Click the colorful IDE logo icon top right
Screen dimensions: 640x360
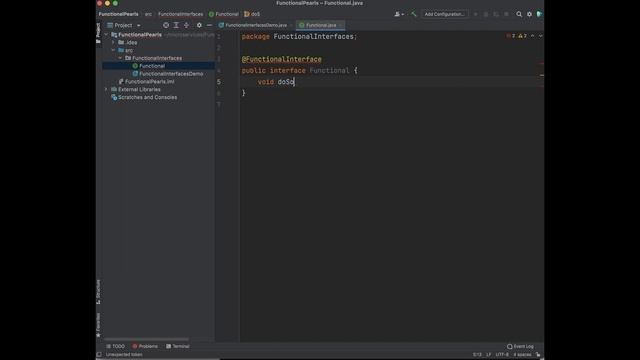pos(539,14)
